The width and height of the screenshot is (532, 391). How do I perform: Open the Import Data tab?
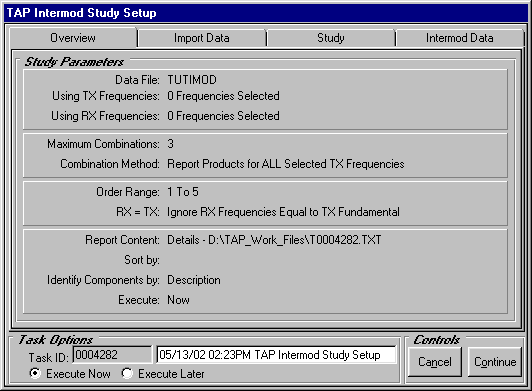[202, 38]
